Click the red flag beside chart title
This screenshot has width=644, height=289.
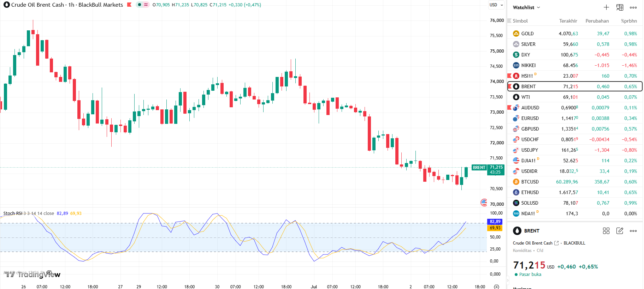[129, 5]
